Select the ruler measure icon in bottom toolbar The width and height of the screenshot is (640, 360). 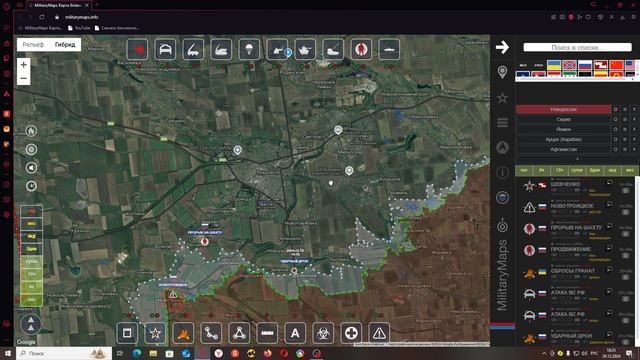coord(267,333)
